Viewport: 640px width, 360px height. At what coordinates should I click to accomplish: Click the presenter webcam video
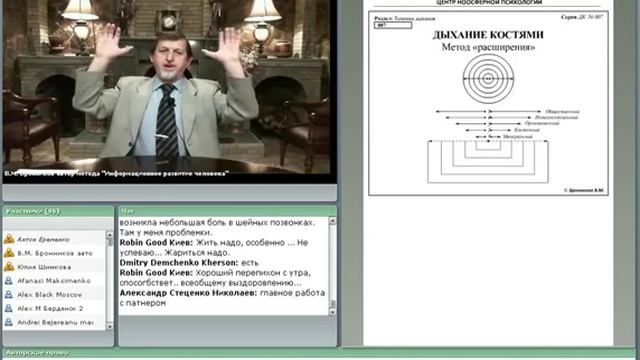pyautogui.click(x=169, y=91)
